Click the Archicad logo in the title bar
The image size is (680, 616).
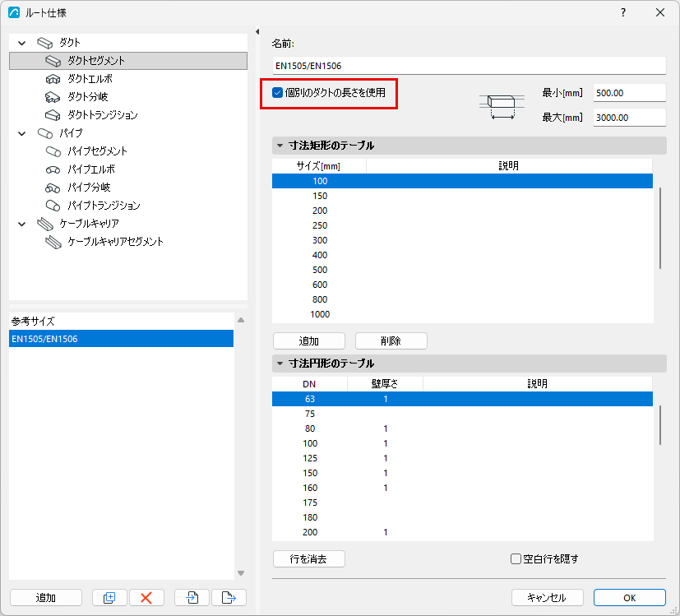point(14,12)
